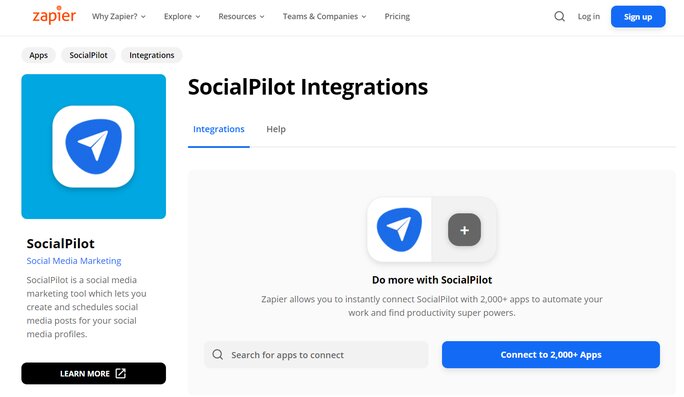Open the Resources dropdown menu
Screen dimensions: 684x397
241,17
